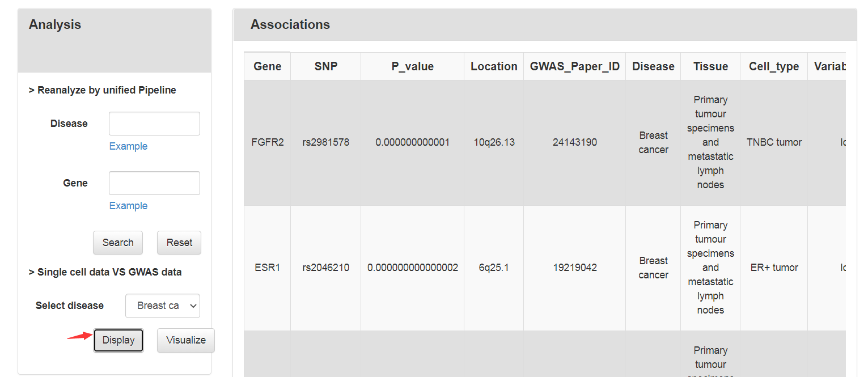Click the P_value column header
This screenshot has height=377, width=868.
413,66
